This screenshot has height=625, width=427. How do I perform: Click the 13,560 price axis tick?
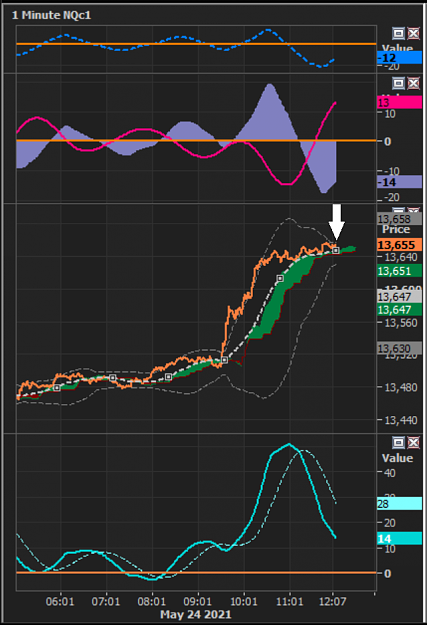(401, 322)
